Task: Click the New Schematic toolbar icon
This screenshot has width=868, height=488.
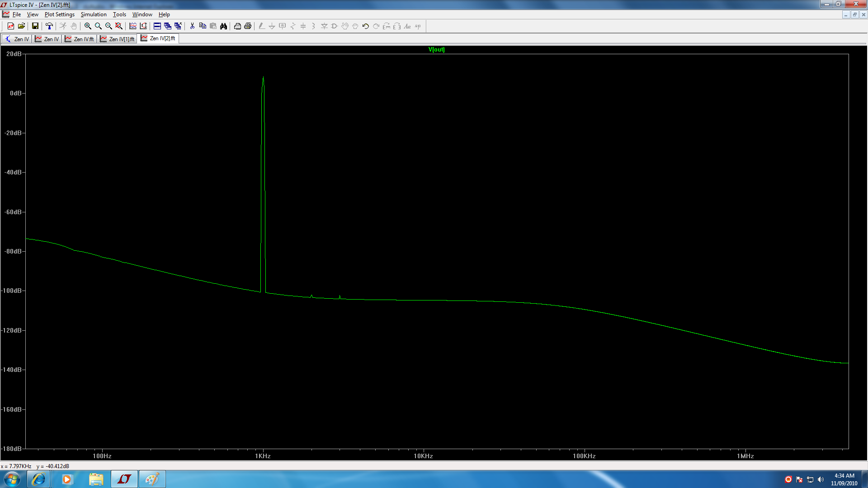Action: point(11,26)
